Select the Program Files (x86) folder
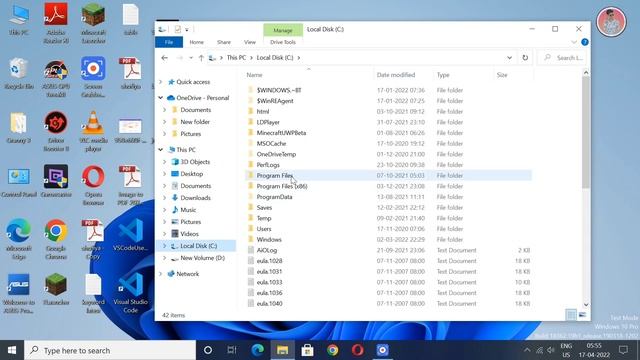This screenshot has width=640, height=360. coord(388,186)
